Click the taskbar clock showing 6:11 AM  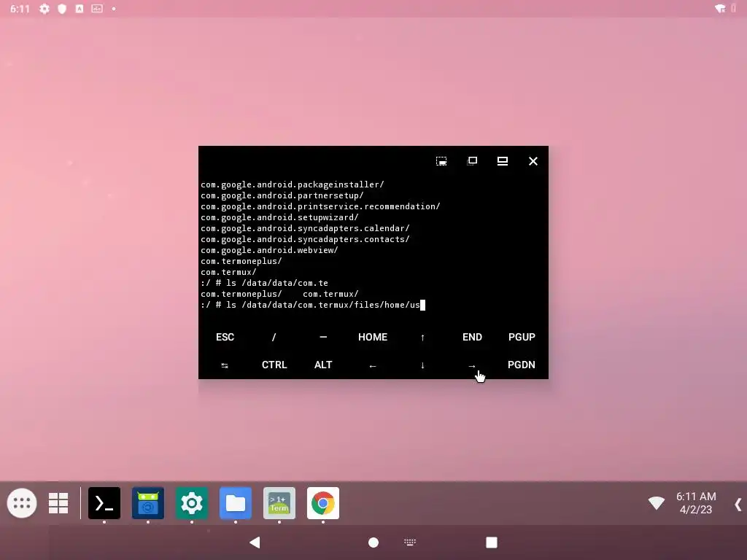click(696, 503)
